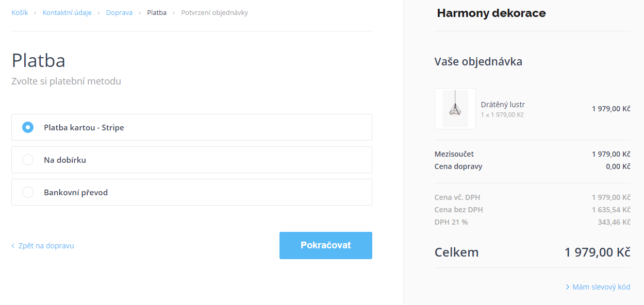Click the chevron next to Mám slevový kód
The image size is (644, 305).
568,287
